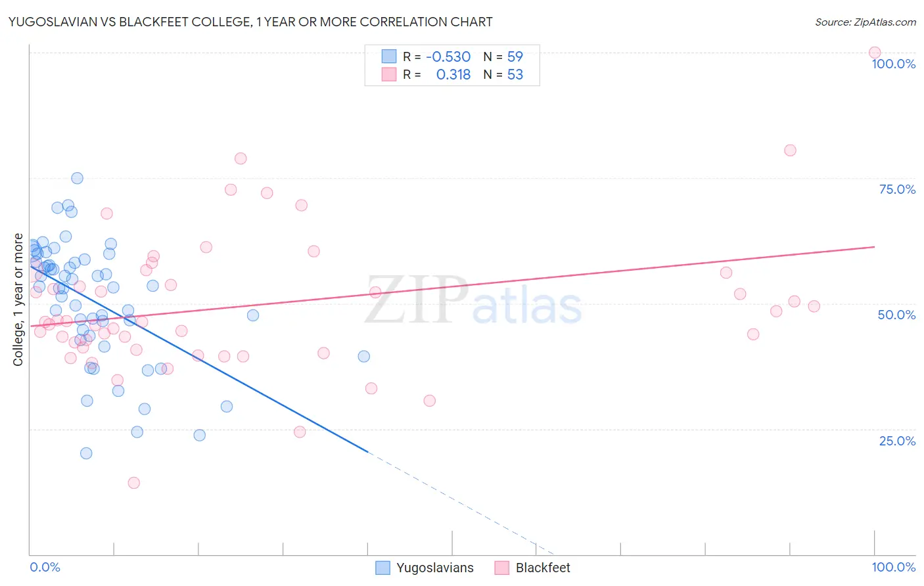
Task: Click the pink swatch beside R = 0.318
Action: pyautogui.click(x=389, y=74)
